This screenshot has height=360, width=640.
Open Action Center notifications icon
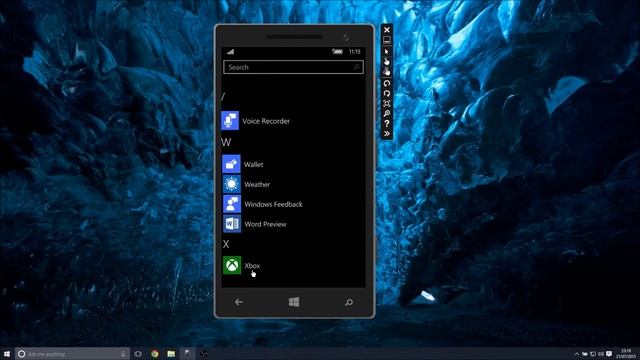coord(609,354)
